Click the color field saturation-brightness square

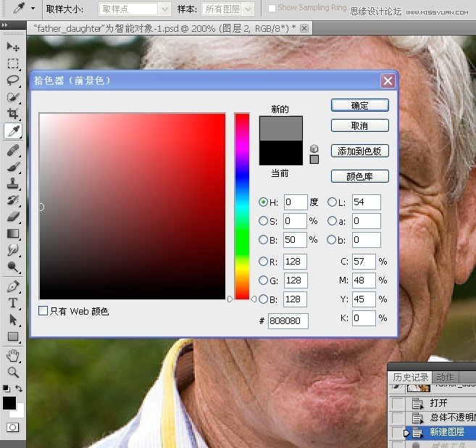(133, 206)
